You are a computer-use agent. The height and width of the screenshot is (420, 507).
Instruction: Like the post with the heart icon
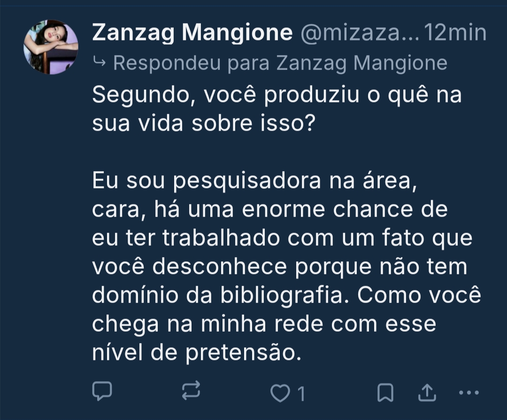coord(281,393)
